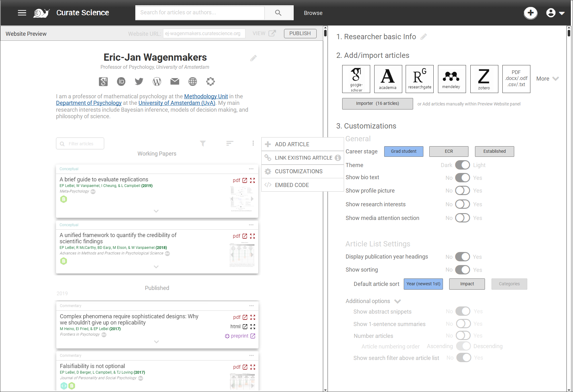573x392 pixels.
Task: Toggle the Dark/Light theme switch
Action: [463, 165]
